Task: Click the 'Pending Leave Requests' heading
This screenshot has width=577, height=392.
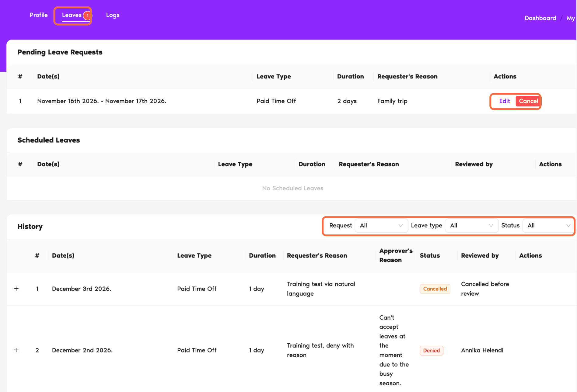Action: 60,52
